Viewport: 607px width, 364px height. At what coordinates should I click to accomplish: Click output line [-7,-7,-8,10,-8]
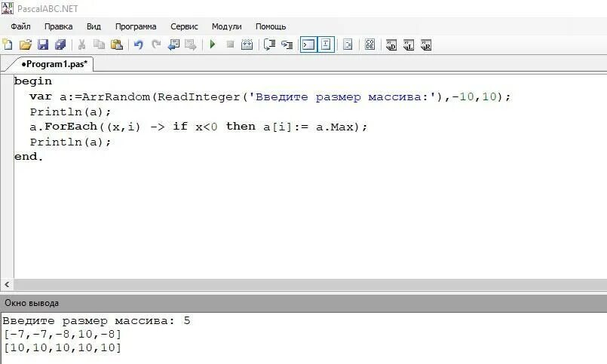tap(63, 334)
